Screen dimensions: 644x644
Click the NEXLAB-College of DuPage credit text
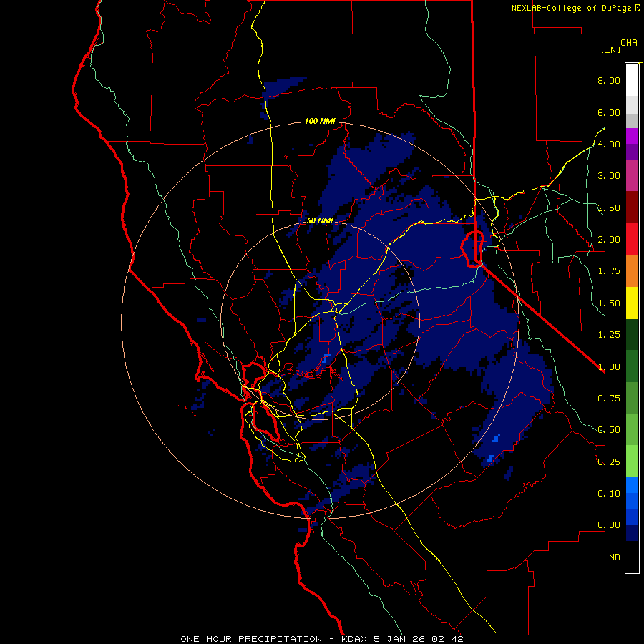click(572, 8)
